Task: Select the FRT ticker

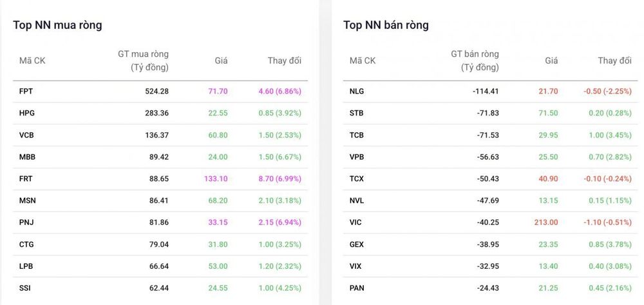Action: tap(26, 179)
